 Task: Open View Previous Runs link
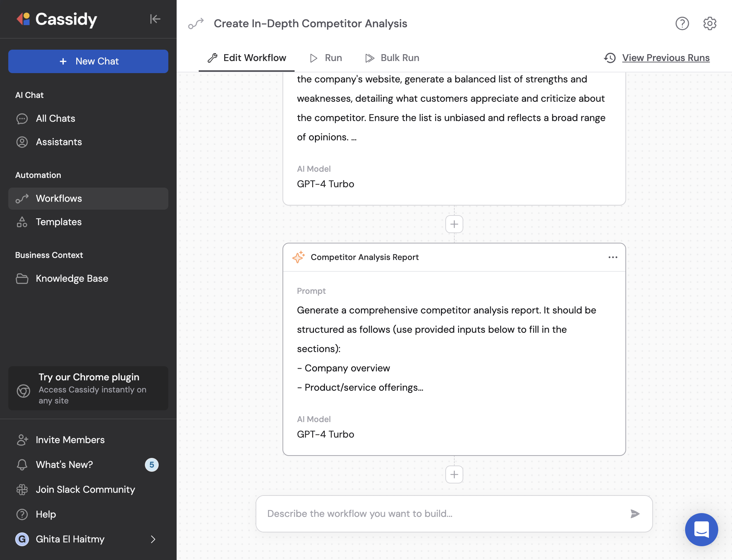666,58
